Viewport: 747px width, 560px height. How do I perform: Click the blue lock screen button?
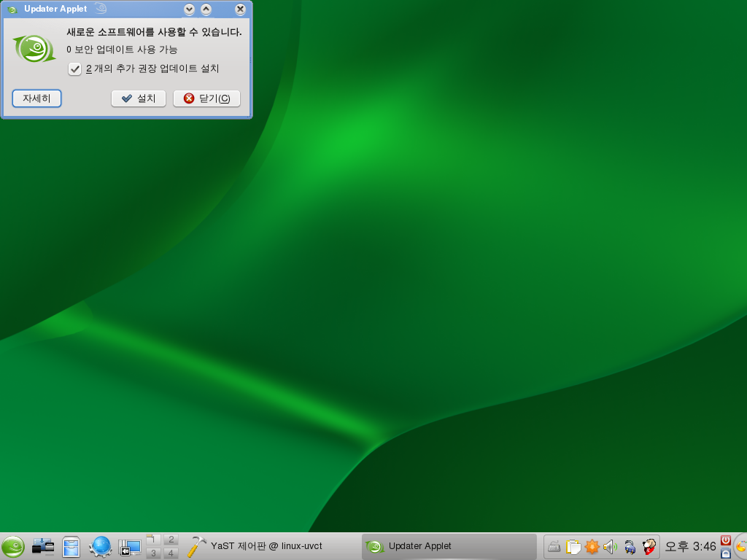726,553
